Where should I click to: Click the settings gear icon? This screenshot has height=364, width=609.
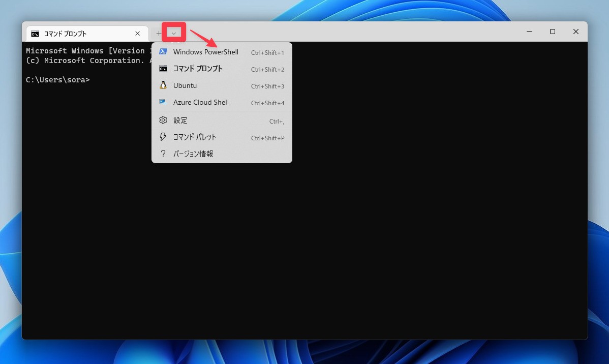163,120
